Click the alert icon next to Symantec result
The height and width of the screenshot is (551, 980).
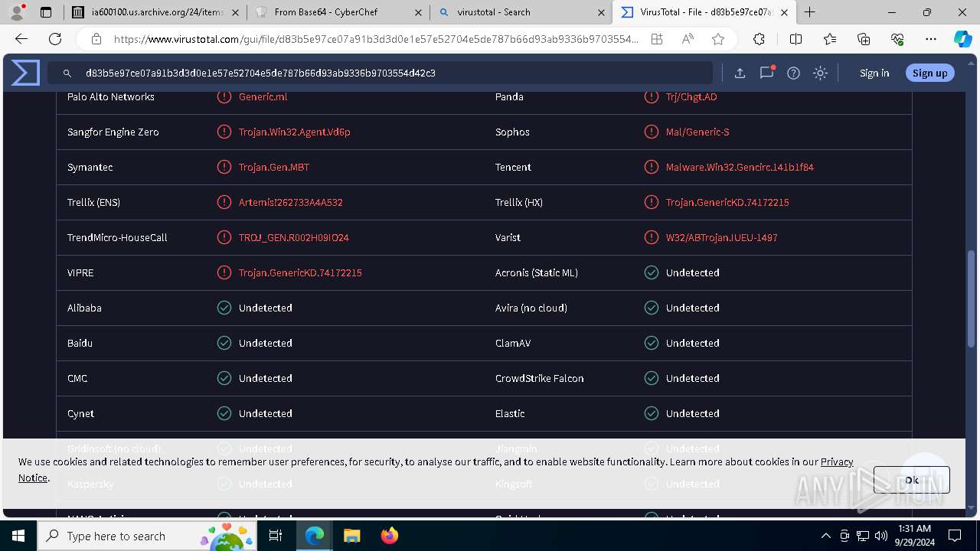(x=224, y=167)
